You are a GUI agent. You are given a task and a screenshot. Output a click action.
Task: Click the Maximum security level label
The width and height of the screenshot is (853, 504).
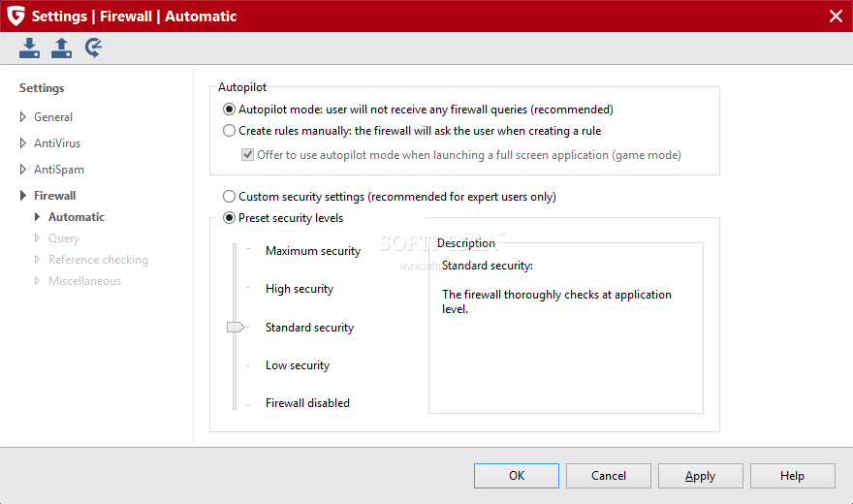pos(312,251)
